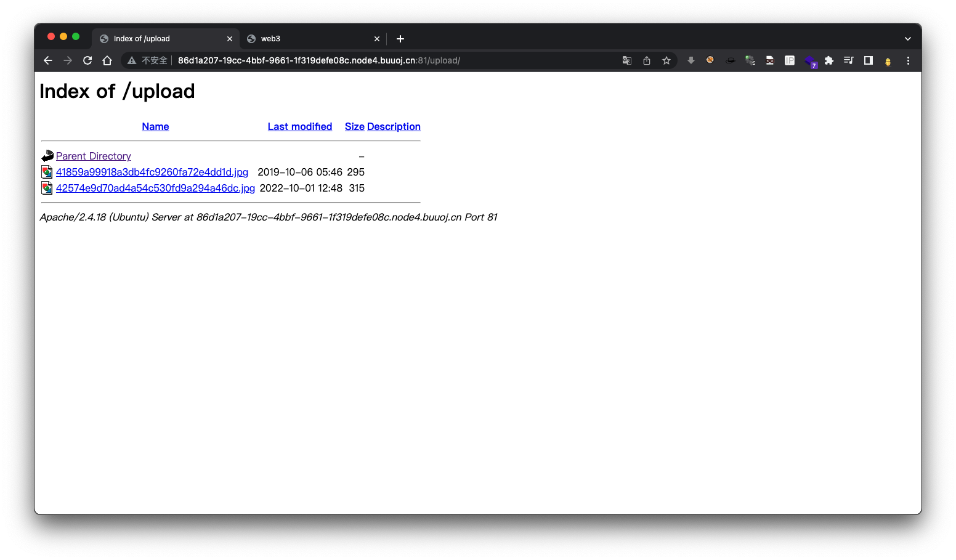
Task: Close the Index of /upload tab
Action: 230,39
